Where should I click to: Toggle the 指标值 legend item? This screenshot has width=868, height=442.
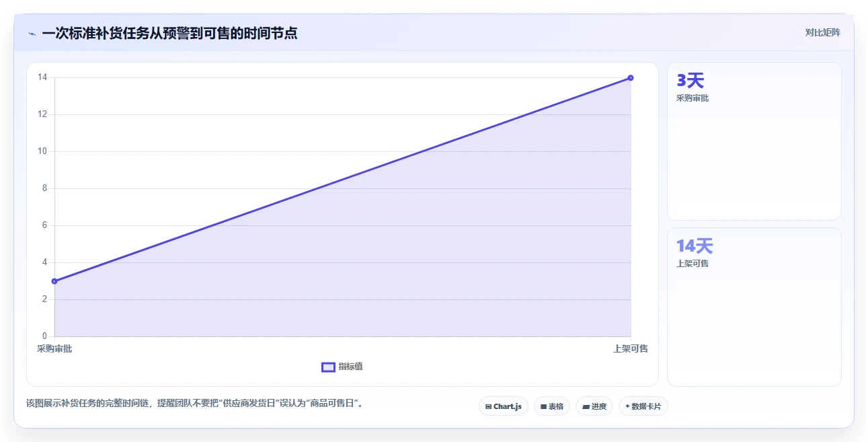coord(342,367)
